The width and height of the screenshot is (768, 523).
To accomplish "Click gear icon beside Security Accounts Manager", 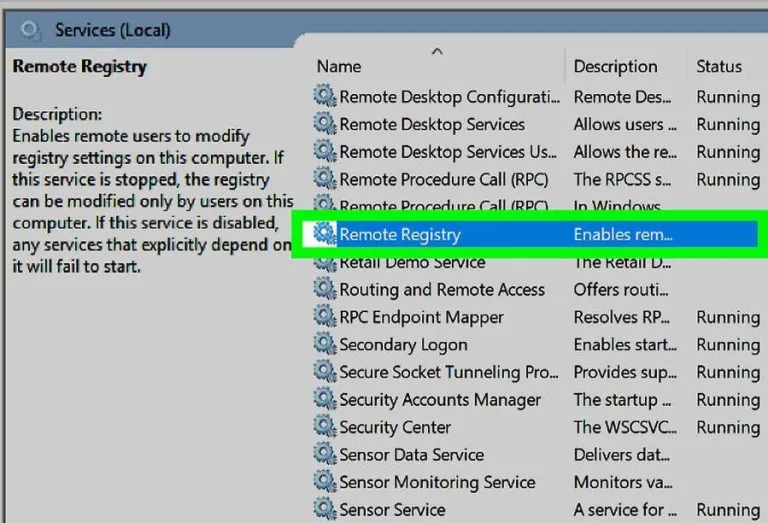I will point(325,398).
